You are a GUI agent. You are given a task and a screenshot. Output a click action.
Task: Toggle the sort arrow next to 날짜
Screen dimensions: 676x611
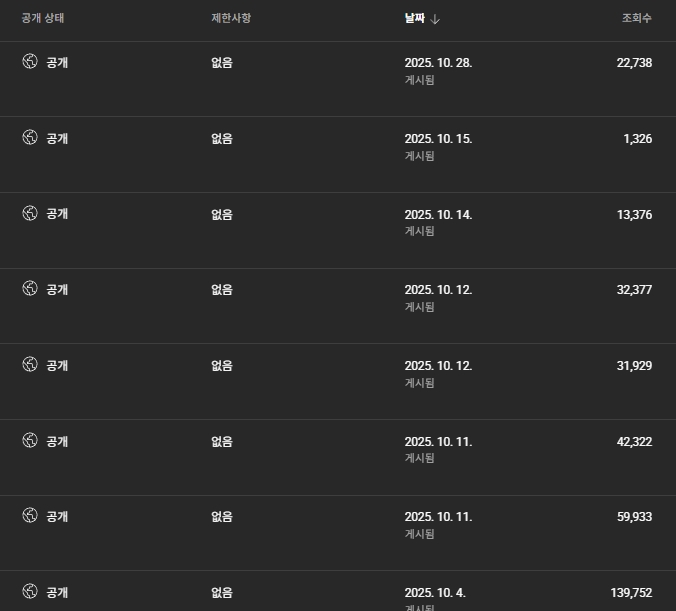coord(436,19)
